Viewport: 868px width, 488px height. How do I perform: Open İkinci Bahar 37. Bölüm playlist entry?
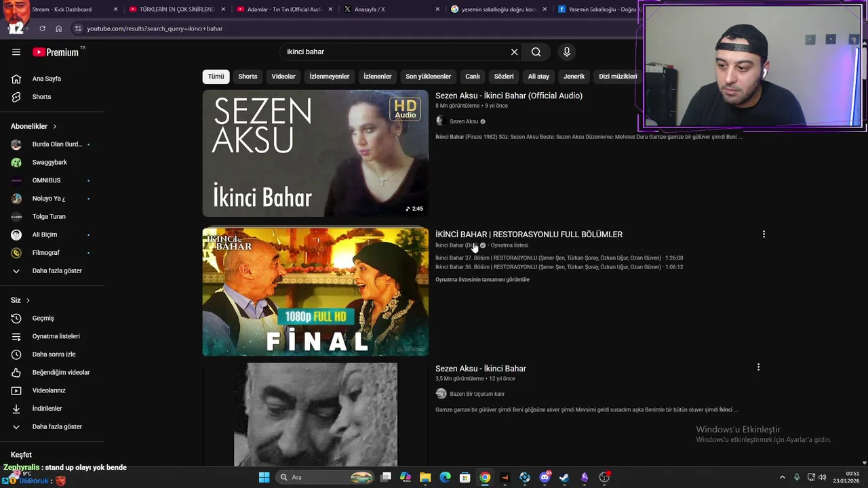(x=559, y=258)
